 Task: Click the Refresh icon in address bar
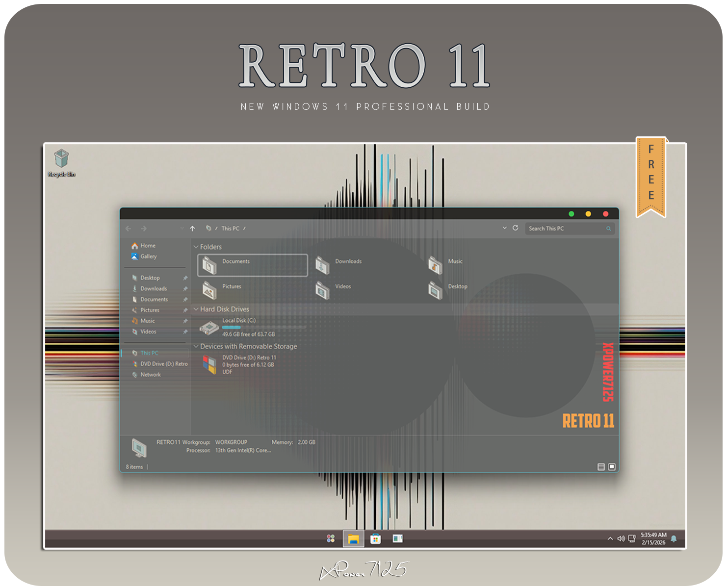[515, 228]
